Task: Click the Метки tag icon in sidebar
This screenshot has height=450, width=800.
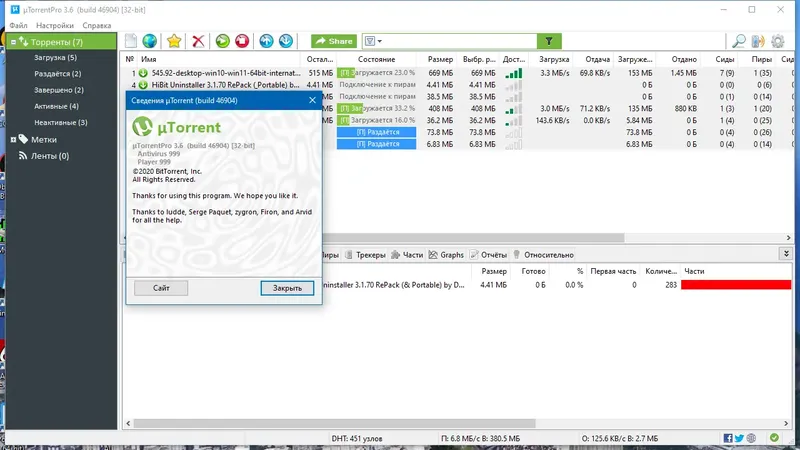Action: (x=23, y=139)
